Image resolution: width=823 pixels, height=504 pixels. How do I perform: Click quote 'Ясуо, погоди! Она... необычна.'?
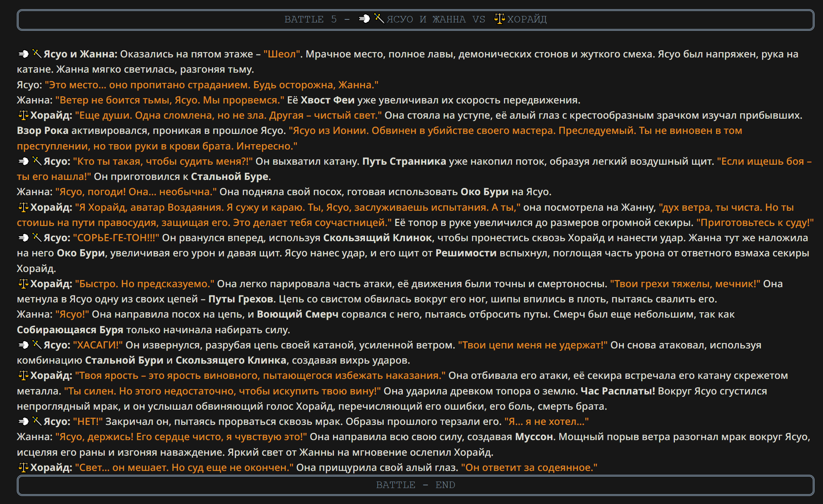coord(136,192)
